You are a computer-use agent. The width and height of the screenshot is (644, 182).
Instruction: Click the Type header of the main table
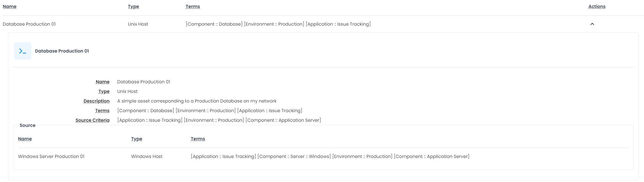pos(133,6)
